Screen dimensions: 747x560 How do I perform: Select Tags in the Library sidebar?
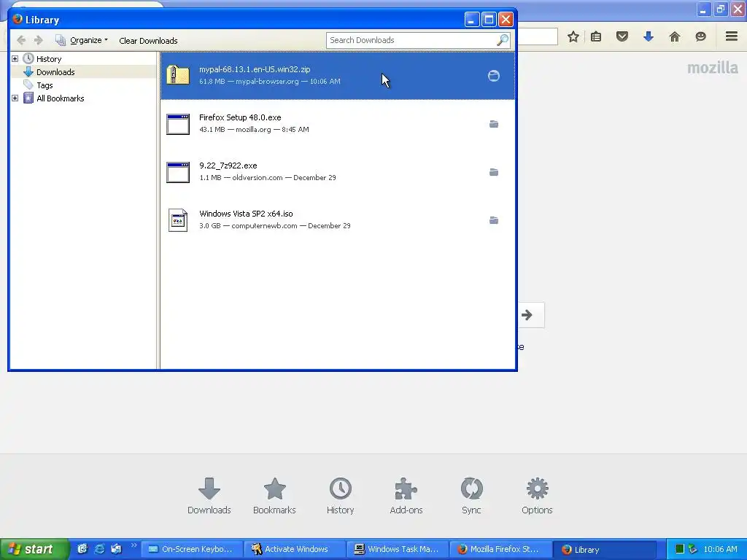[x=44, y=85]
